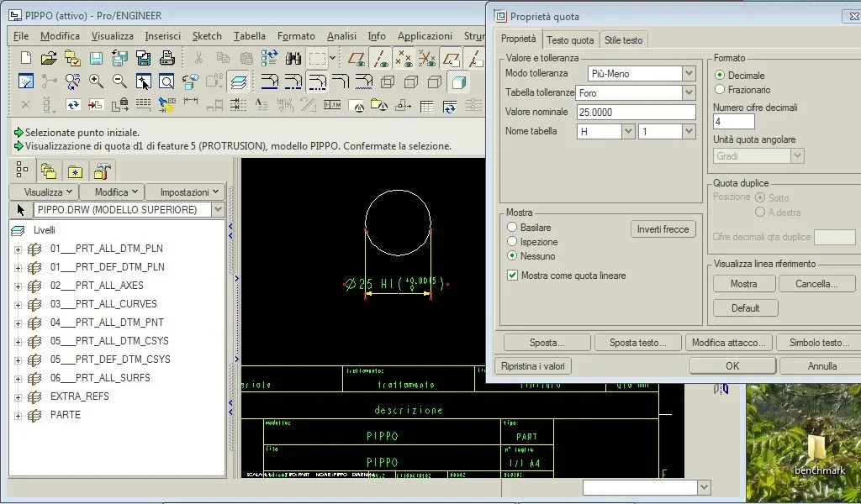Image resolution: width=861 pixels, height=504 pixels.
Task: Select the shaded cube display icon
Action: (458, 81)
